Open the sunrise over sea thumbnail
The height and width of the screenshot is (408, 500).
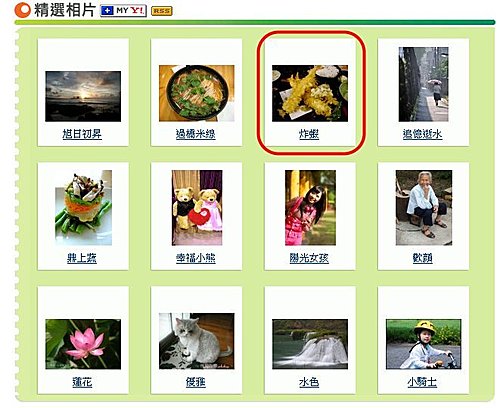83,96
